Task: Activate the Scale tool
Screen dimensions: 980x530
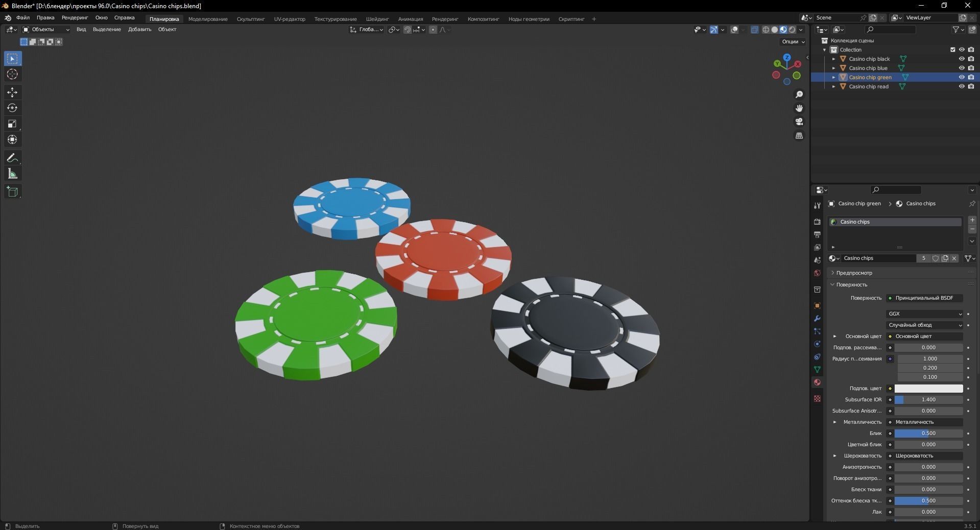Action: (13, 124)
